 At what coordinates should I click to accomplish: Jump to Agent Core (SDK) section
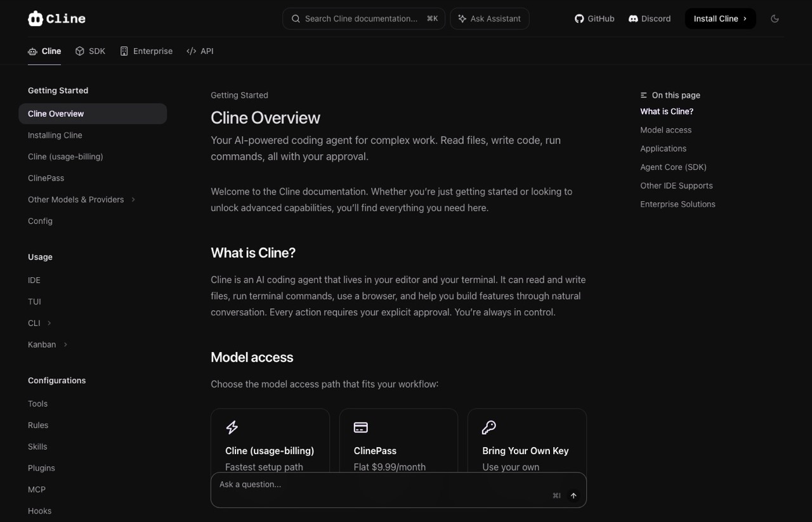click(x=673, y=167)
